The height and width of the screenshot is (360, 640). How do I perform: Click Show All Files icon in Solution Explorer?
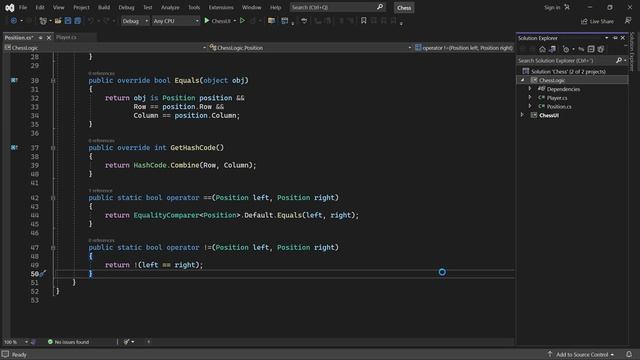(601, 49)
